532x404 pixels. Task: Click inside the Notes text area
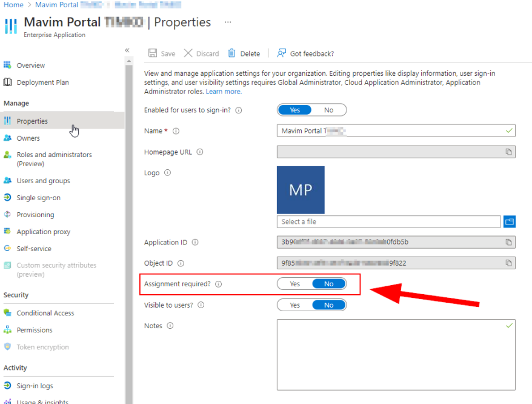(x=396, y=355)
